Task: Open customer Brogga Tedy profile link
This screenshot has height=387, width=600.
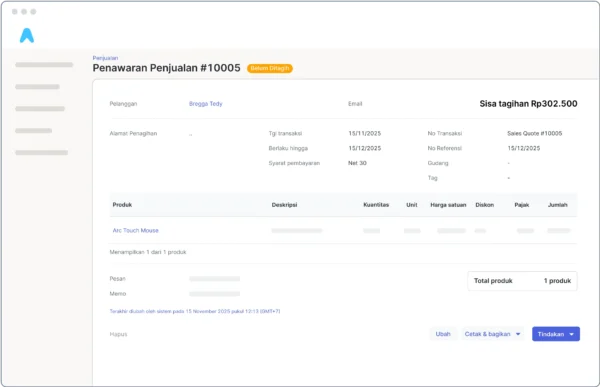Action: point(205,104)
